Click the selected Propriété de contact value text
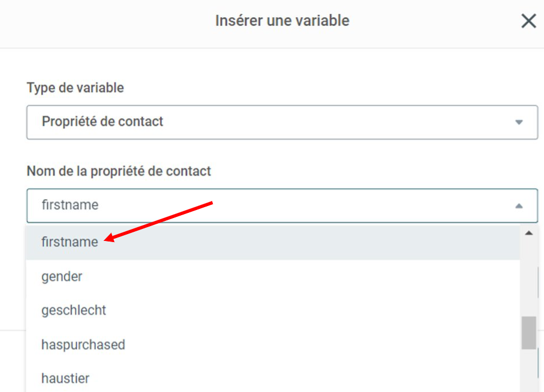 102,121
